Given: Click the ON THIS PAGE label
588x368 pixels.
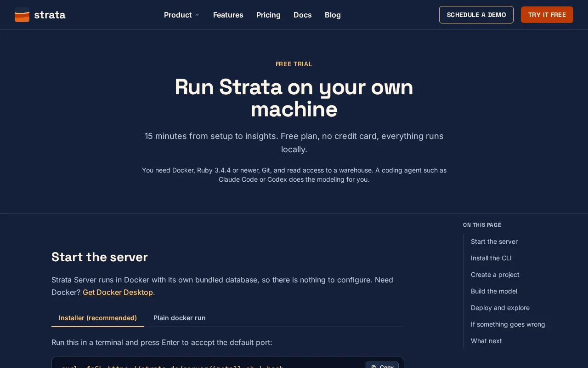Looking at the screenshot, I should (482, 225).
